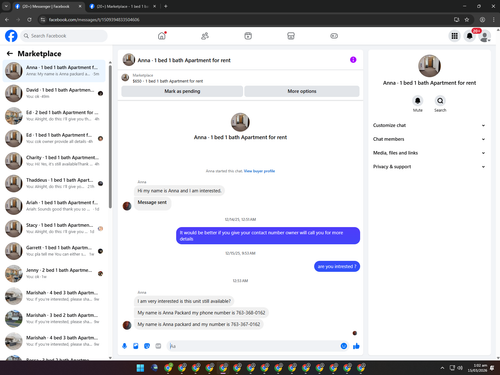Open the Chrome three-dot menu
Image resolution: width=500 pixels, height=375 pixels.
(x=494, y=20)
